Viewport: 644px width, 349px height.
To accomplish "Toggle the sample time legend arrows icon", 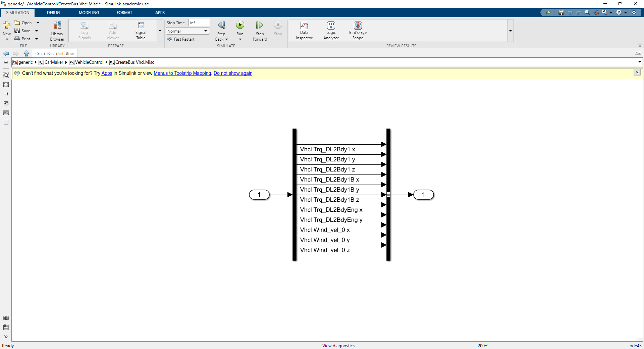I will pyautogui.click(x=6, y=94).
